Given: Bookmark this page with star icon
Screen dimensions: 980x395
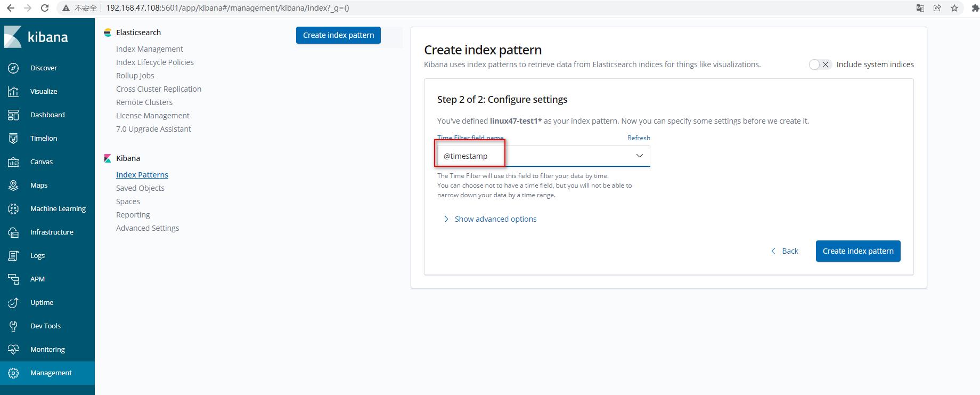Looking at the screenshot, I should point(954,8).
